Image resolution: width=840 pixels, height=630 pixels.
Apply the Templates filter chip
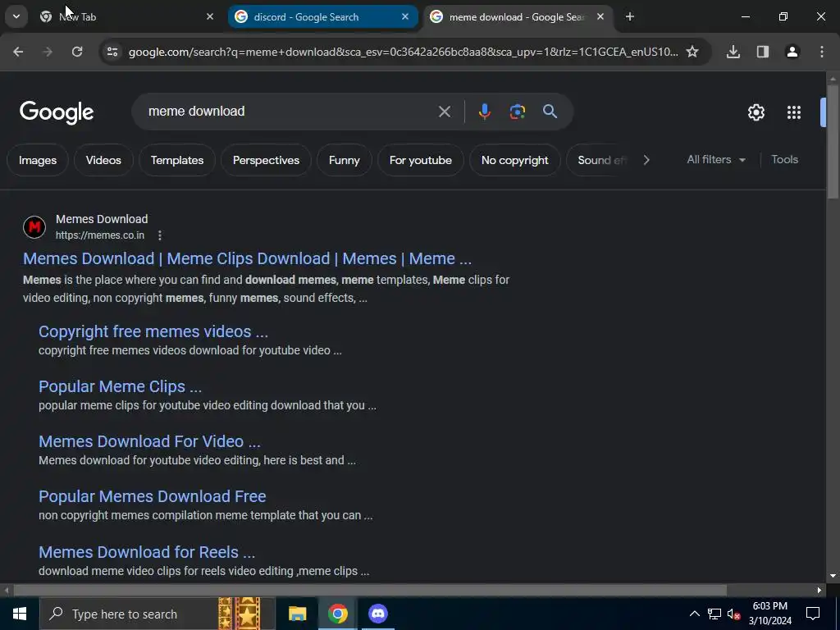tap(177, 160)
